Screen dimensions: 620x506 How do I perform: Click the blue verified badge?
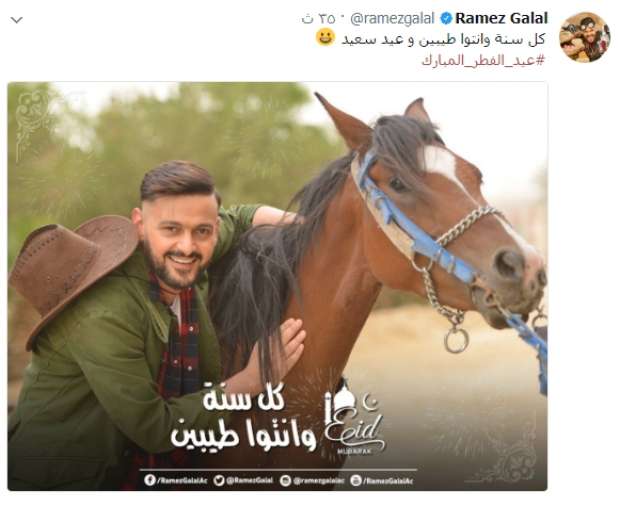coord(446,19)
